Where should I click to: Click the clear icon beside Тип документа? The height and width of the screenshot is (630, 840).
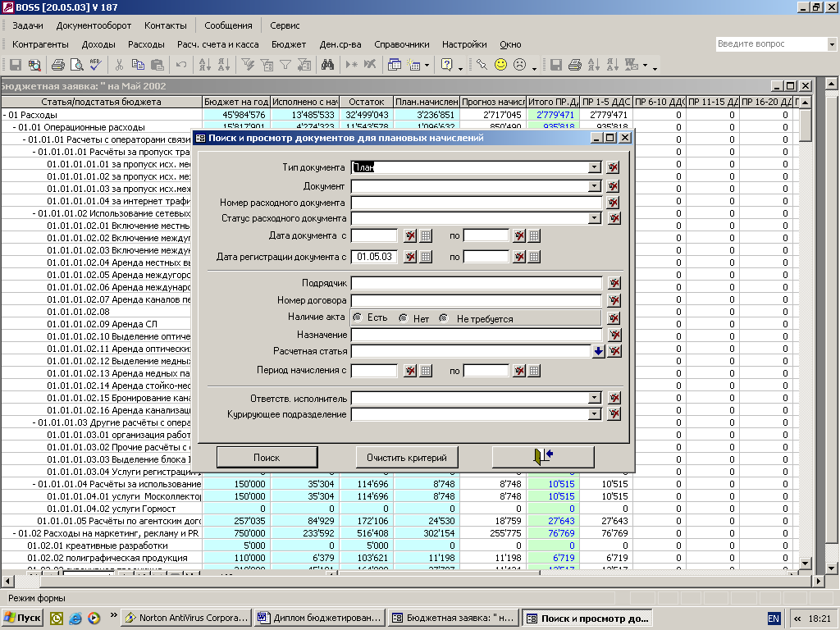pyautogui.click(x=614, y=167)
